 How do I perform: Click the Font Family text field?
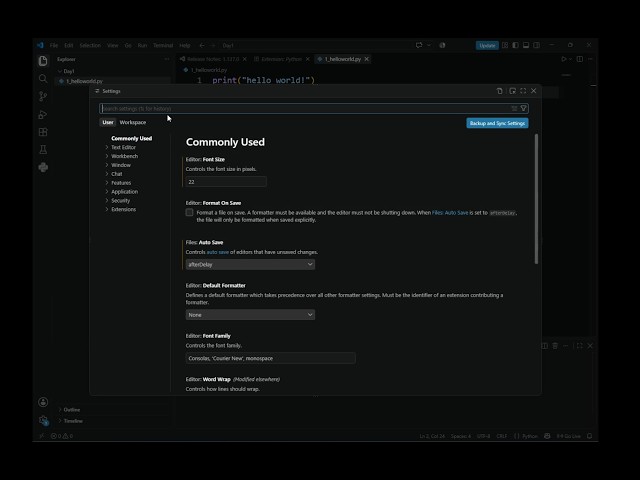271,358
